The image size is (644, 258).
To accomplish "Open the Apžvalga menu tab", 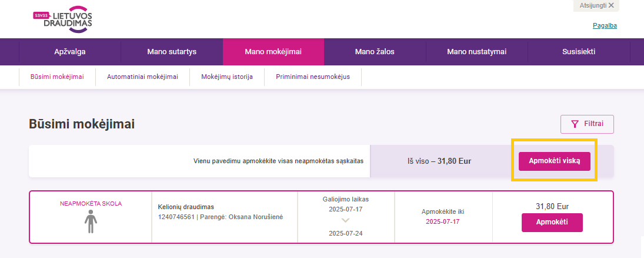I will coord(70,52).
